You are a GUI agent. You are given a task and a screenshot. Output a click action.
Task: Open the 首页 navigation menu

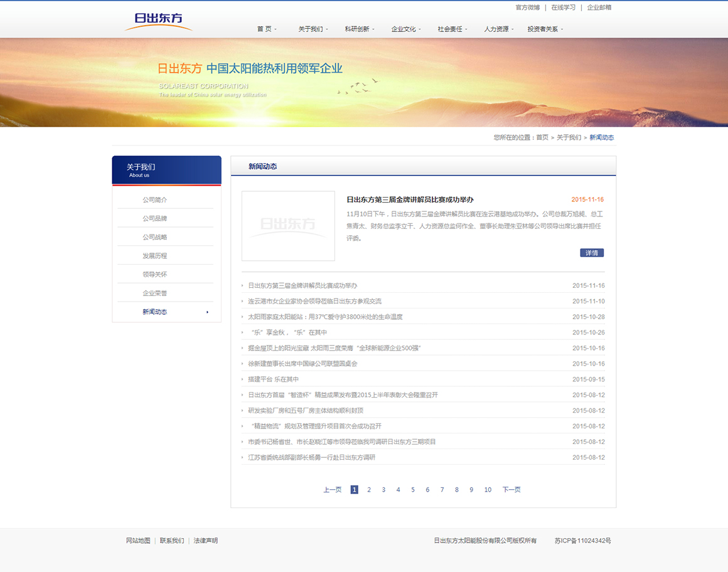coord(267,29)
